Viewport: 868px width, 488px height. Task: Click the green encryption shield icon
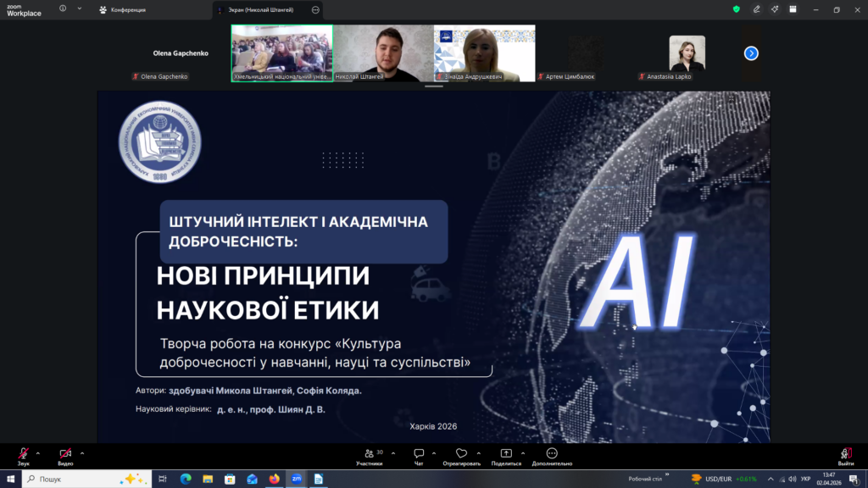click(736, 9)
